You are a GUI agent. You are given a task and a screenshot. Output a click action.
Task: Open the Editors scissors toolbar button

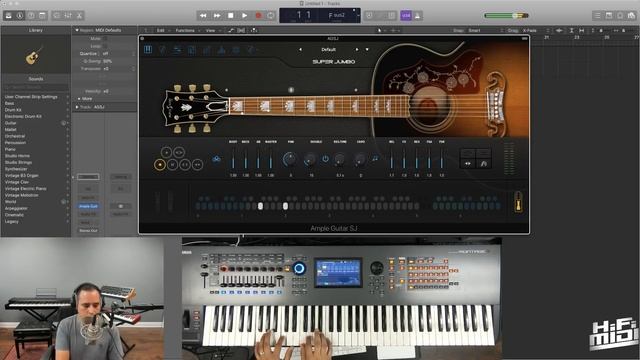pyautogui.click(x=79, y=16)
